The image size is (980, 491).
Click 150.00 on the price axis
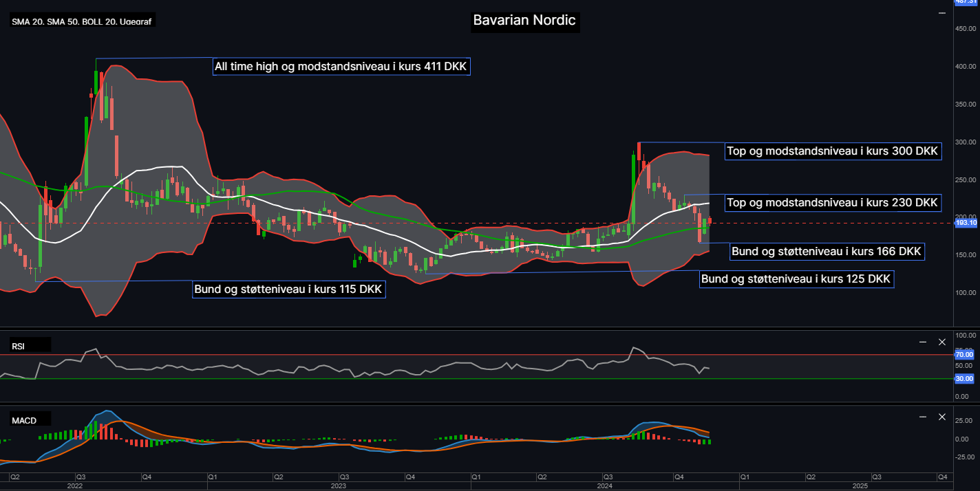(x=966, y=255)
